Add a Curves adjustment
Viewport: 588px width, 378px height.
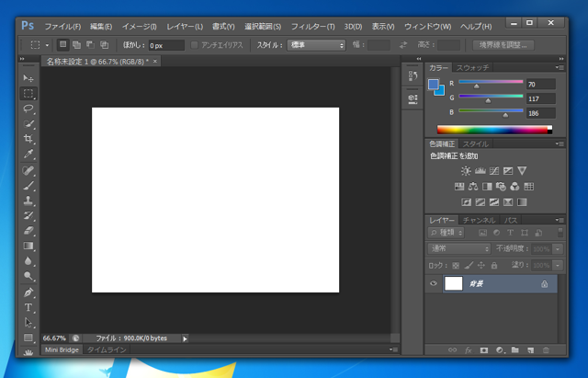(x=494, y=171)
